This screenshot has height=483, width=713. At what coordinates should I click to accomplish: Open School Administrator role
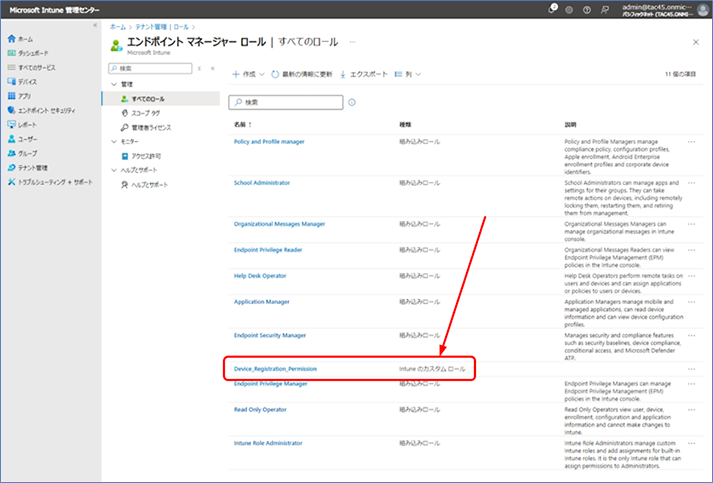pyautogui.click(x=262, y=183)
